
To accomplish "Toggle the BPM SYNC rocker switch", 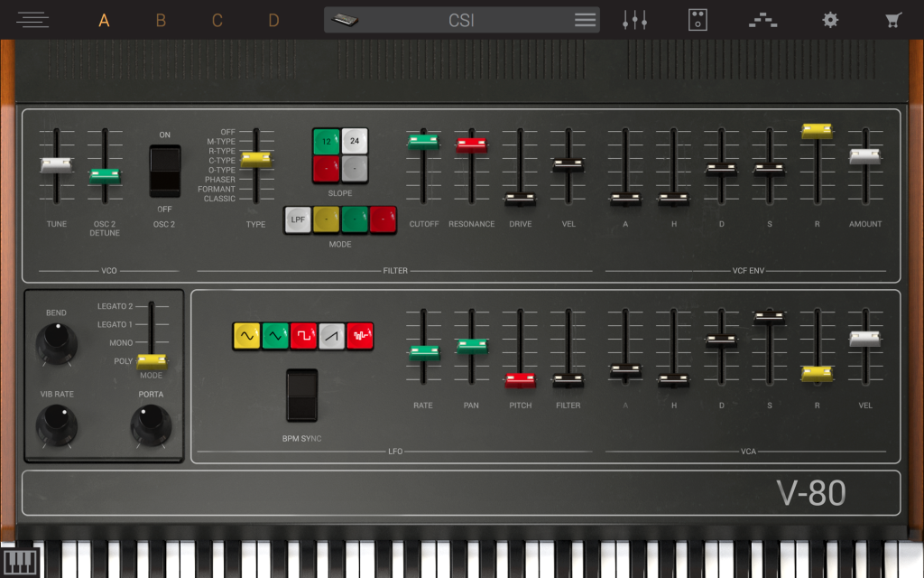I will 302,395.
